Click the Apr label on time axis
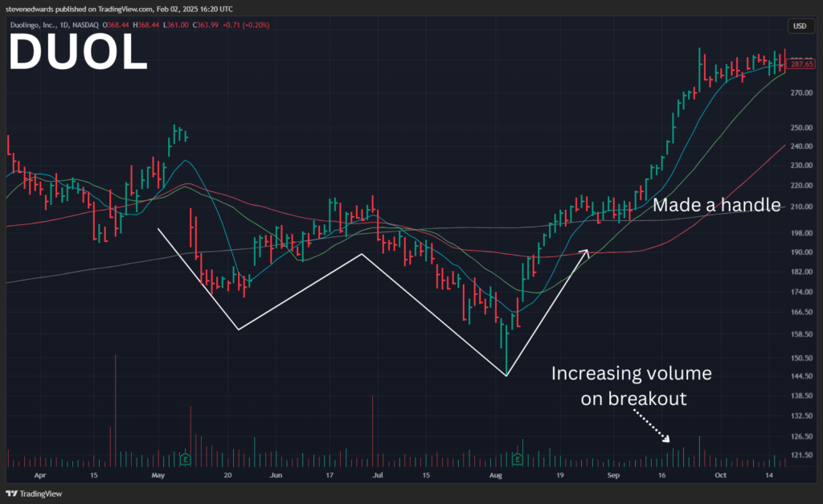 click(40, 475)
